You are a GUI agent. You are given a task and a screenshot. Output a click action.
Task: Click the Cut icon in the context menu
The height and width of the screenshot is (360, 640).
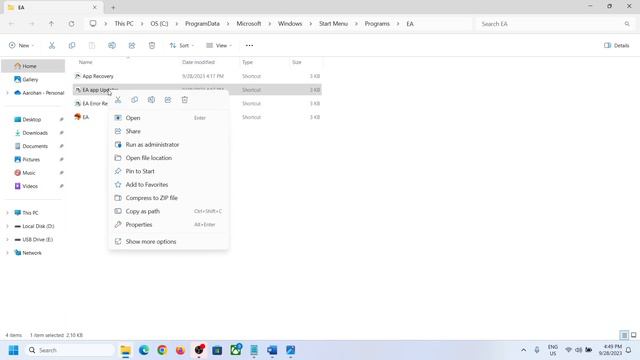[118, 100]
